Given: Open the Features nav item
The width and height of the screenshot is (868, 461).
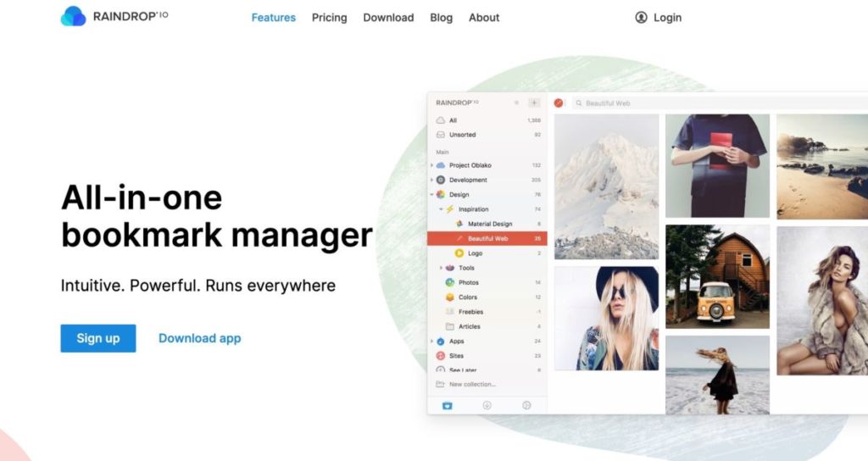Looking at the screenshot, I should (274, 18).
